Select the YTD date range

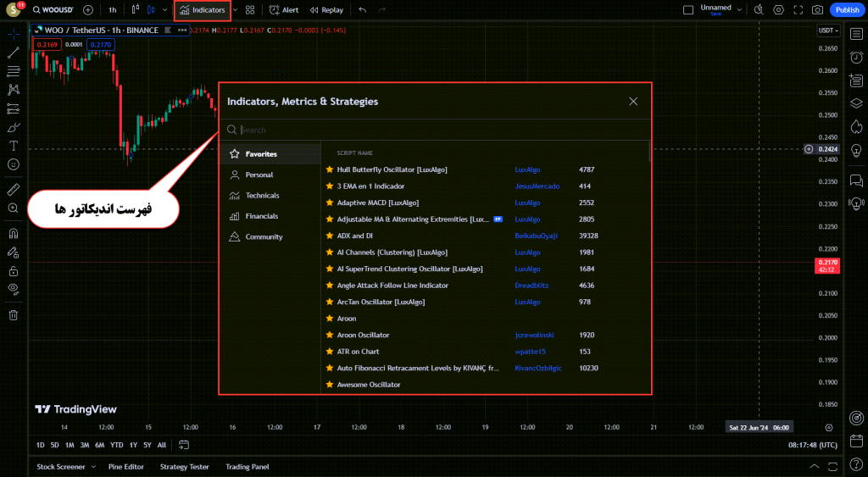click(x=116, y=445)
